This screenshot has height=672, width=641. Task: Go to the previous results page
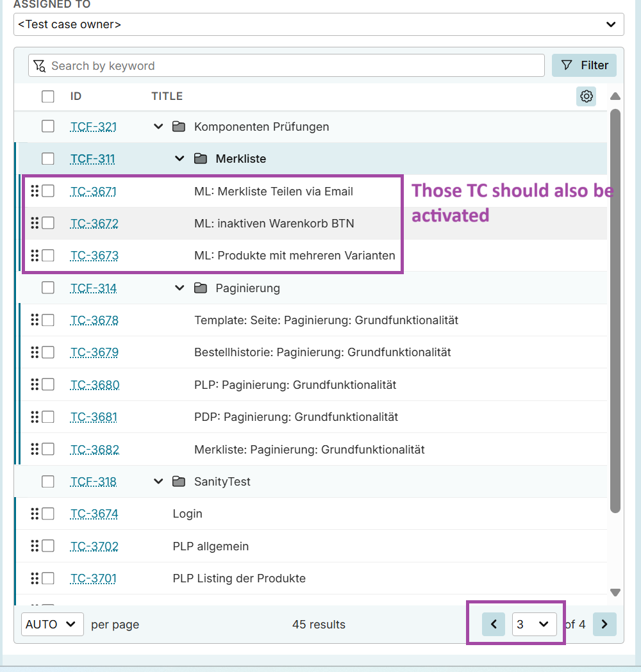[x=494, y=624]
